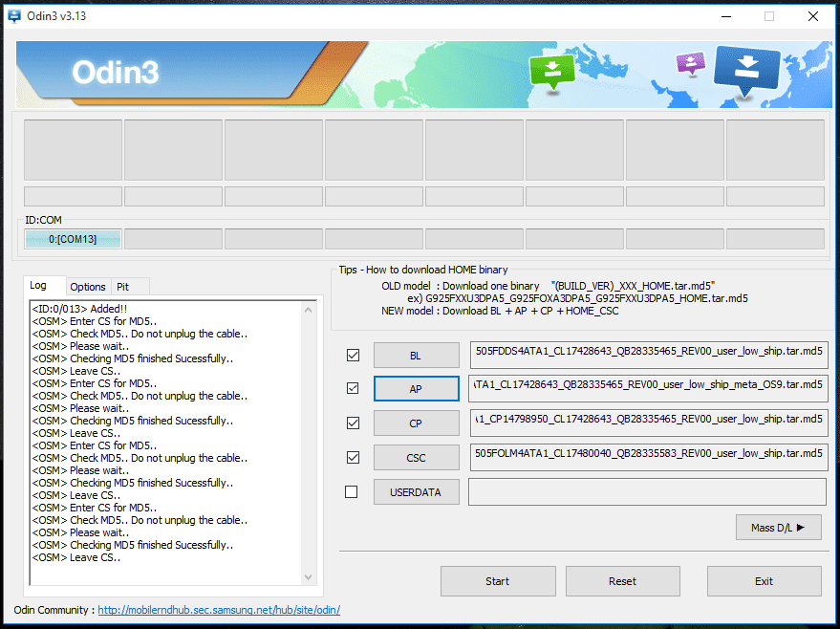Image resolution: width=840 pixels, height=629 pixels.
Task: Click the Odin3 app icon in title bar
Action: point(14,16)
